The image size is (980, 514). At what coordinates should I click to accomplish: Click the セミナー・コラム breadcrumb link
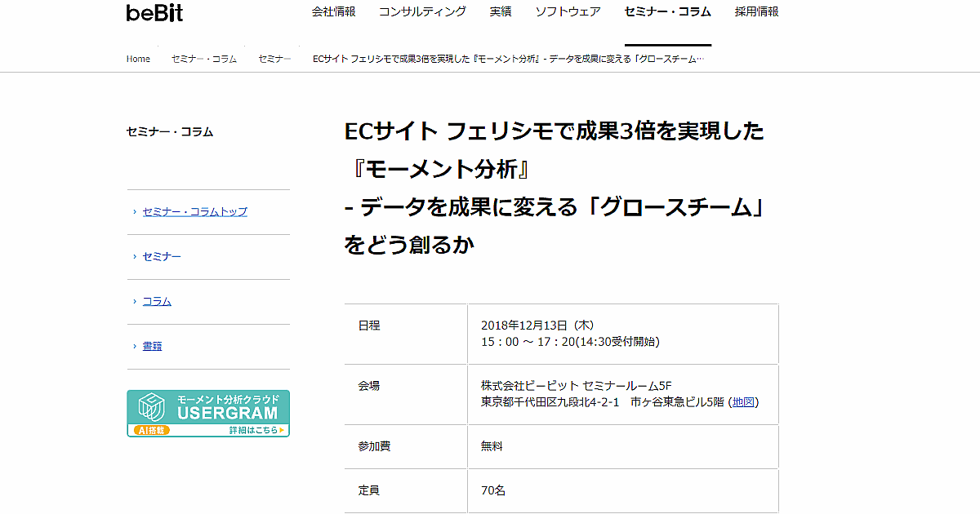point(204,59)
